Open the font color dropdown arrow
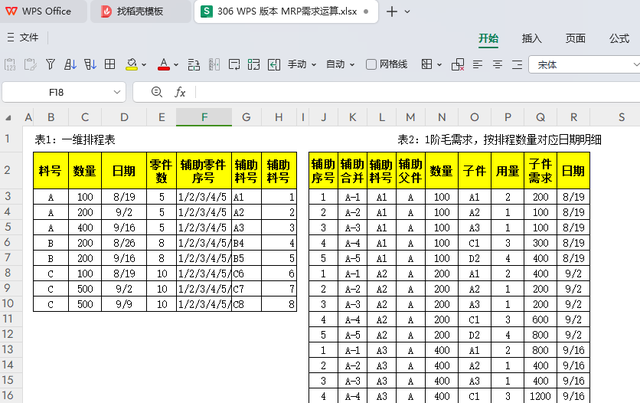Viewport: 640px width, 403px height. [x=176, y=65]
